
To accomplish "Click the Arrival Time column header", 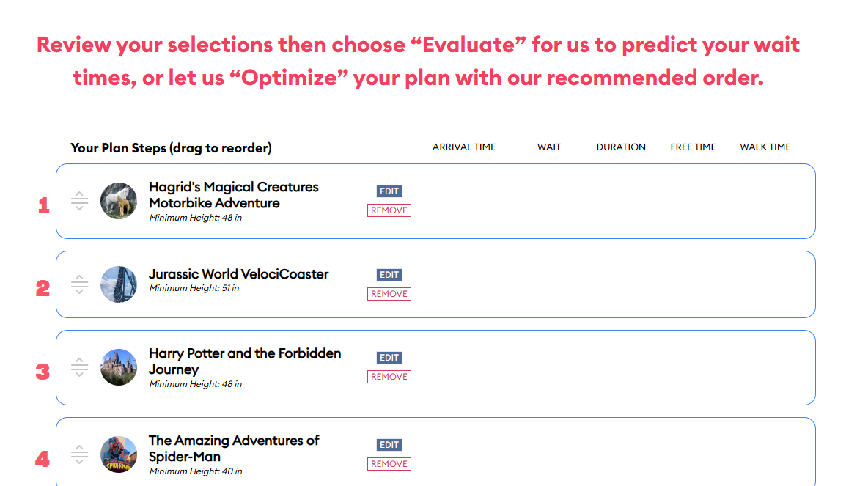I will (464, 147).
